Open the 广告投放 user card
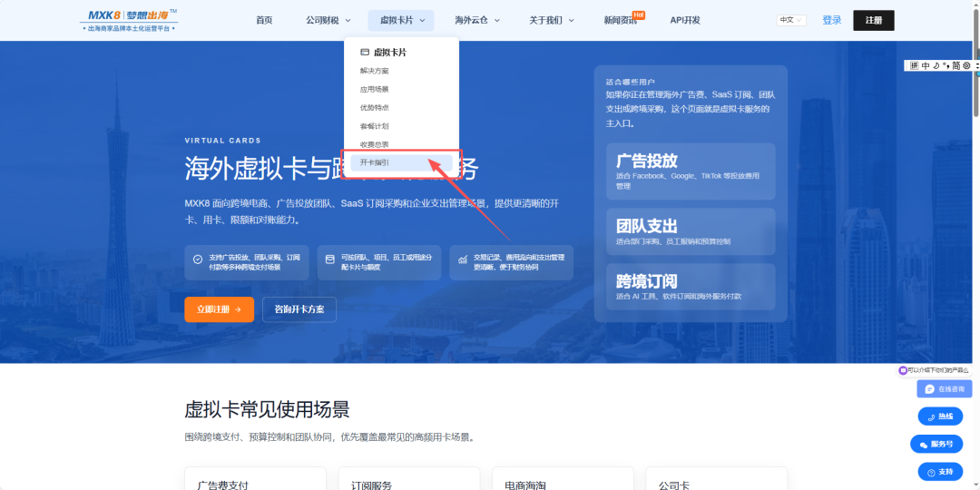This screenshot has width=980, height=490. tap(691, 171)
